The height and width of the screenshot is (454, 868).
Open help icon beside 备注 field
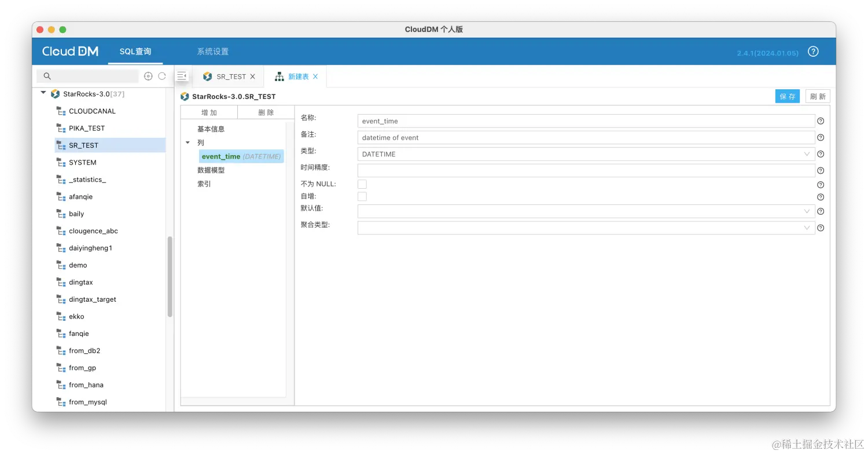pos(821,138)
